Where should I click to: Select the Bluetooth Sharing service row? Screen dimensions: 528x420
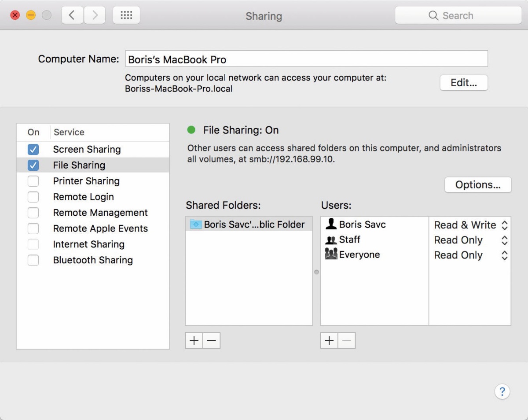[93, 260]
